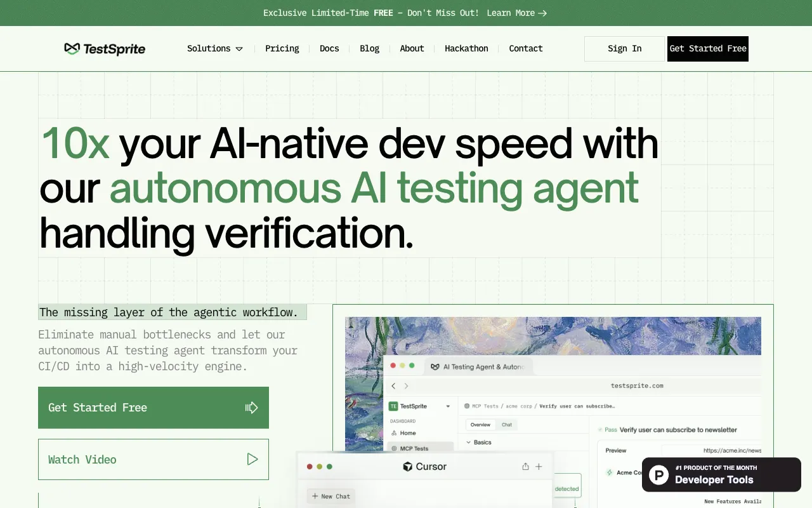This screenshot has height=508, width=812.
Task: Click the play icon on Watch Video
Action: [252, 459]
